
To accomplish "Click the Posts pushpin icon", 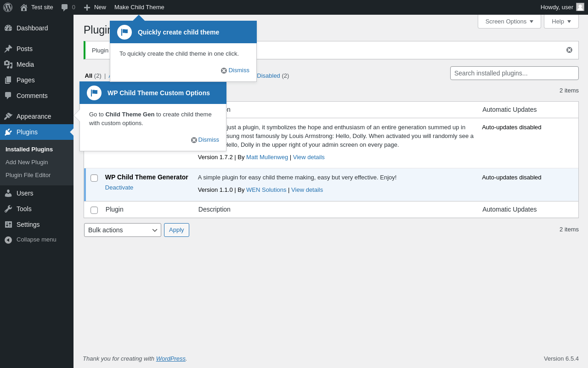I will coord(8,49).
